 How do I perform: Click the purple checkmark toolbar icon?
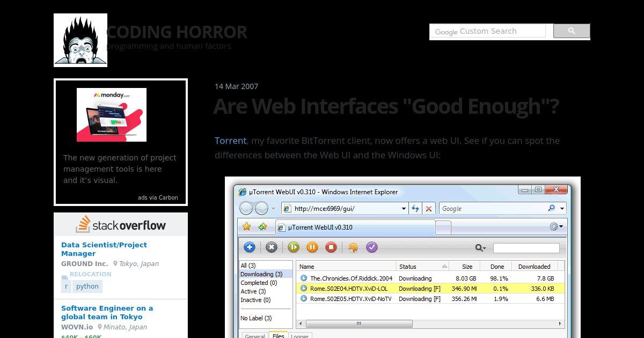click(x=372, y=247)
